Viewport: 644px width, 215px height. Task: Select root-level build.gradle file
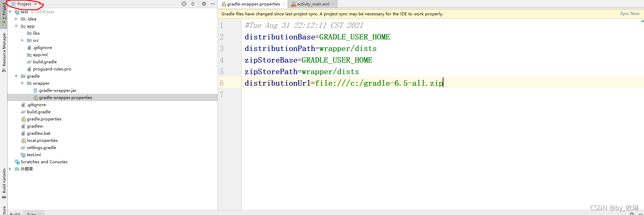point(39,112)
